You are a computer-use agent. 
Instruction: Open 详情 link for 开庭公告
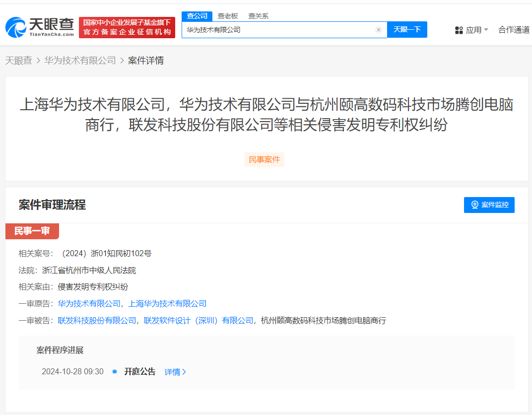coord(175,372)
